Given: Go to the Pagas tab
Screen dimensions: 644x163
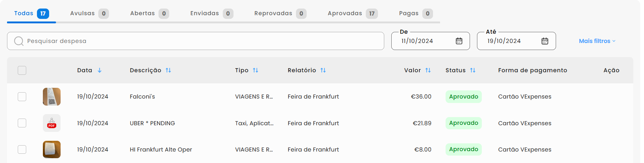Looking at the screenshot, I should [x=416, y=14].
